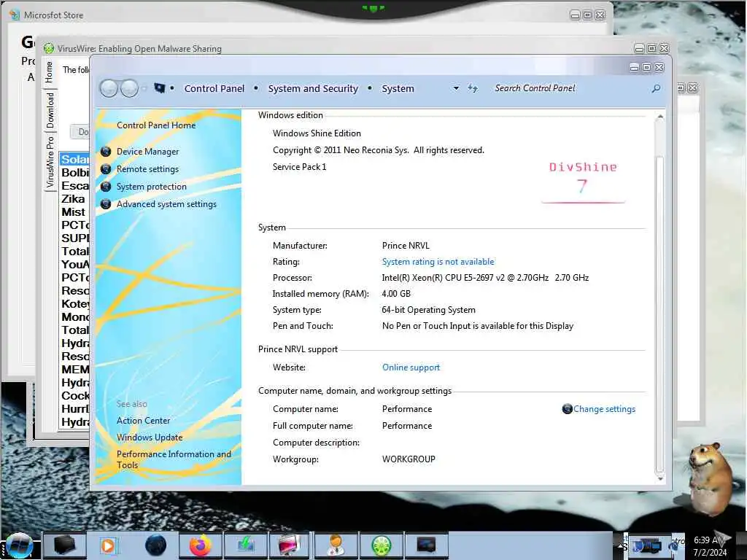Screen dimensions: 747x560
Task: Select the 'Zika' entry in VirusWire list
Action: [x=75, y=198]
